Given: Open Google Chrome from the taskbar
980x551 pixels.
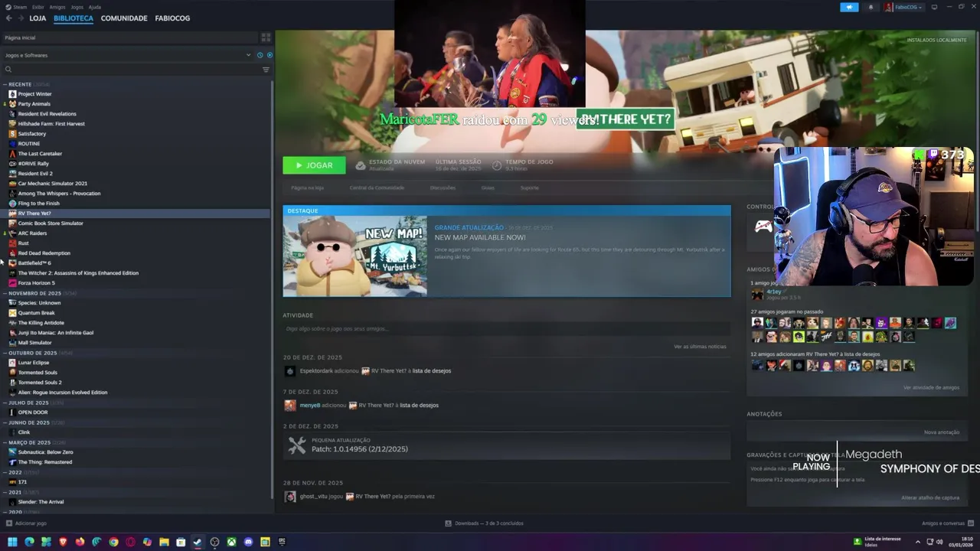Looking at the screenshot, I should click(113, 542).
